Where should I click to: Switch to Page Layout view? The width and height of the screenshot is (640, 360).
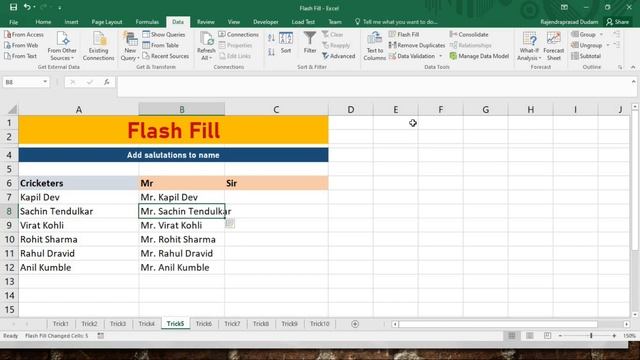pyautogui.click(x=529, y=336)
